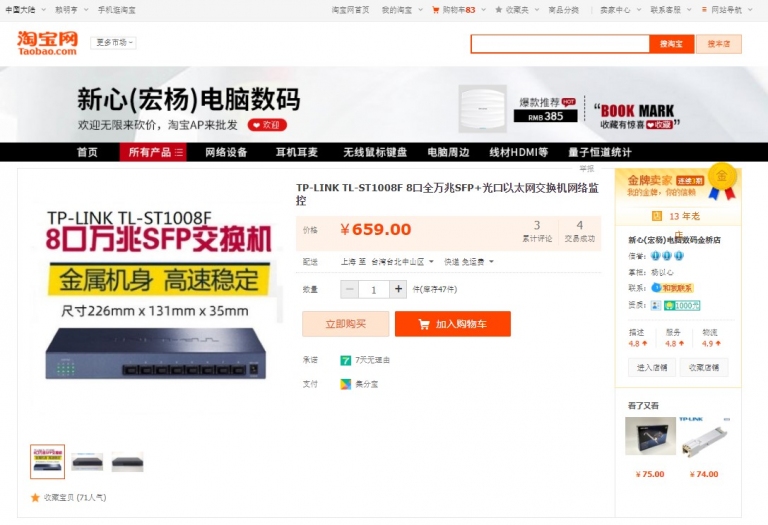The width and height of the screenshot is (768, 525).
Task: Expand the 卖家中心 dropdown
Action: coord(621,10)
